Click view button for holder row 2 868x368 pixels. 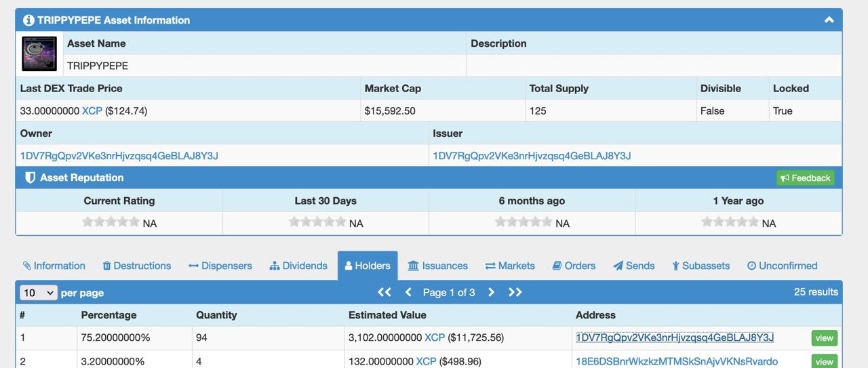pos(824,361)
